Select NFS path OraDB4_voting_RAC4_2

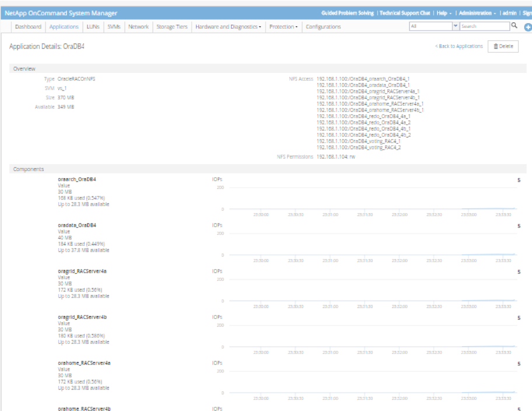click(x=359, y=147)
